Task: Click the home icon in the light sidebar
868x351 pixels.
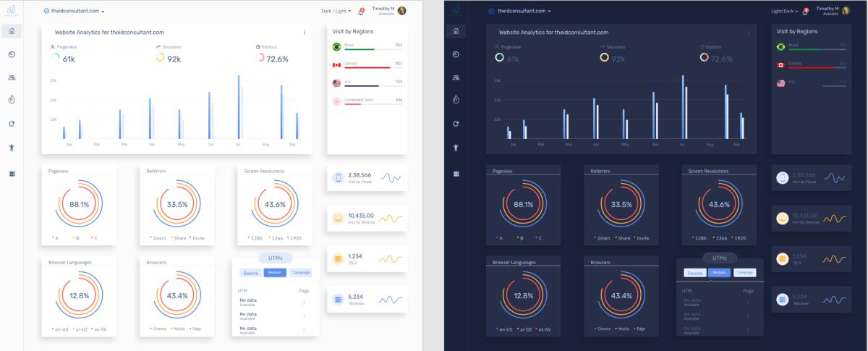Action: click(x=12, y=30)
